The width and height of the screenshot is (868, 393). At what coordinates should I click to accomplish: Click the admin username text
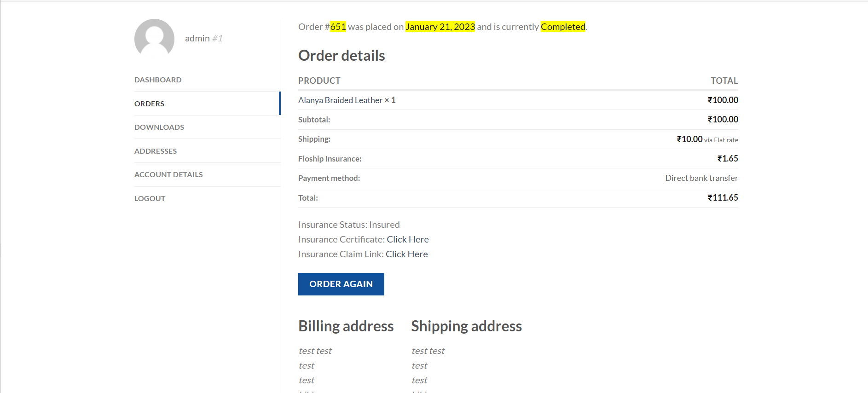(197, 38)
